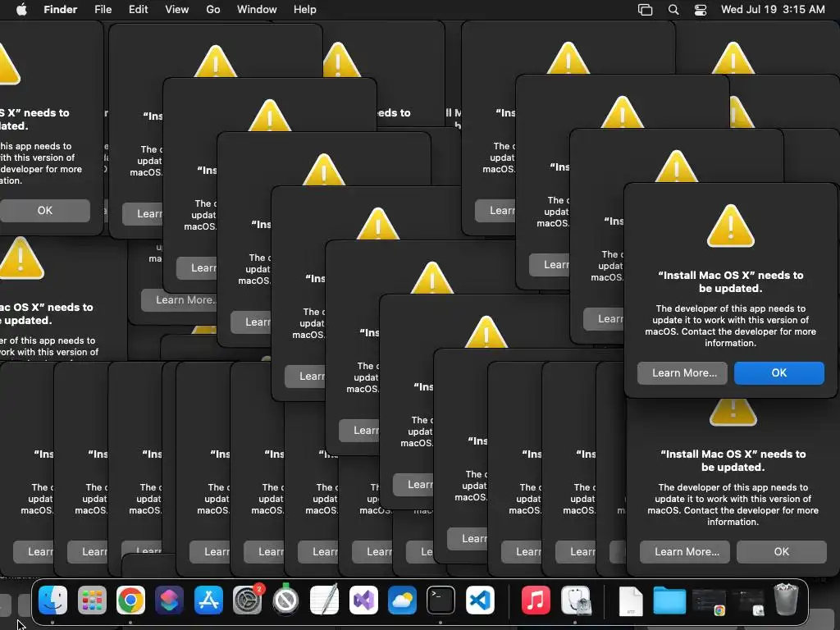The image size is (840, 630).
Task: Open Terminal from the Dock
Action: coord(441,600)
